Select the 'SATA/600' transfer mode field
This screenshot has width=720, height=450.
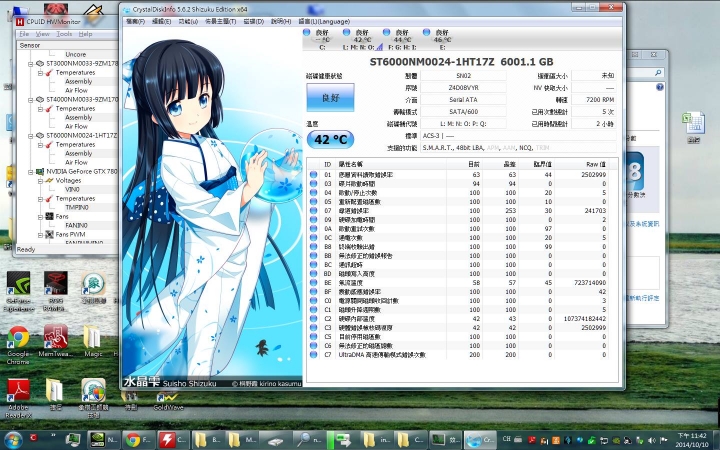(x=463, y=112)
